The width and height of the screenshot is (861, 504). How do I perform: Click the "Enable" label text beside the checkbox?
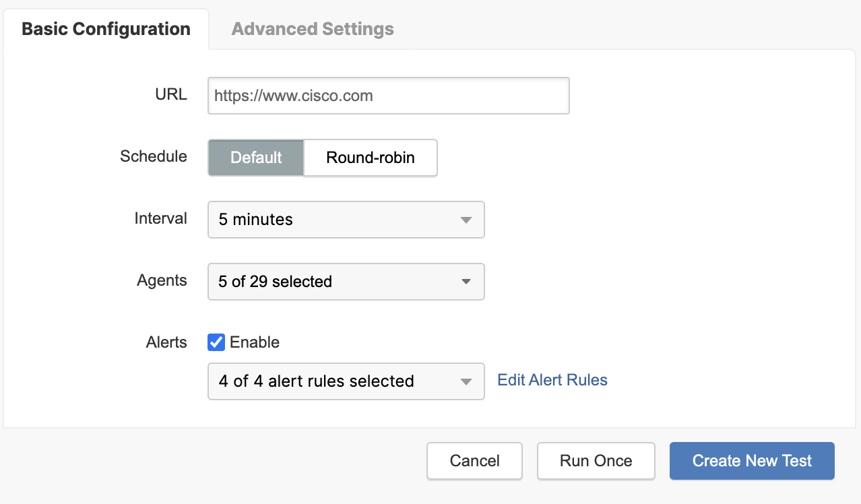tap(255, 342)
